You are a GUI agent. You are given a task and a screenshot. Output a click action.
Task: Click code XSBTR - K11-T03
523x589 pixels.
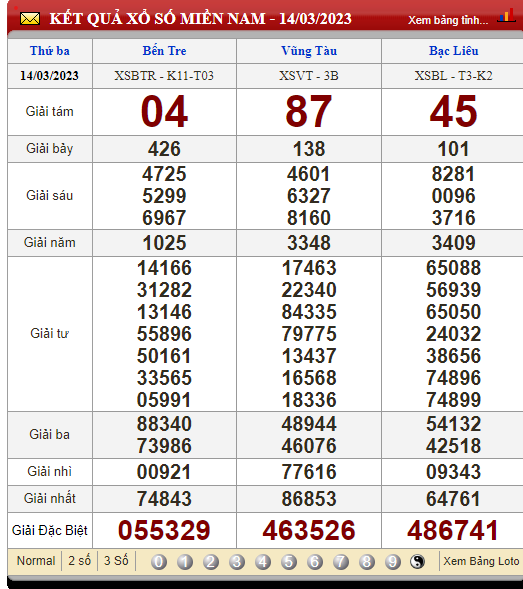[164, 76]
